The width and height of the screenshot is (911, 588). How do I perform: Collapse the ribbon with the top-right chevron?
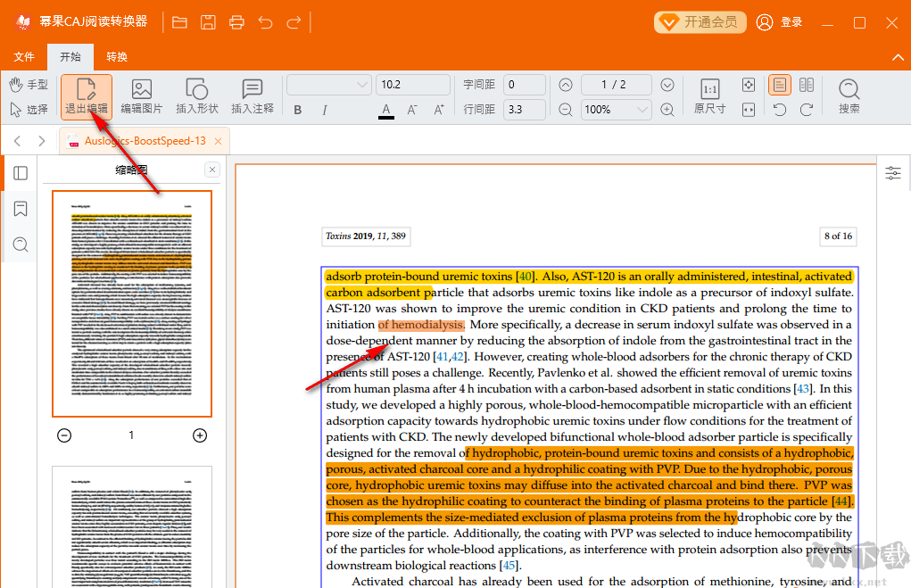coord(898,57)
